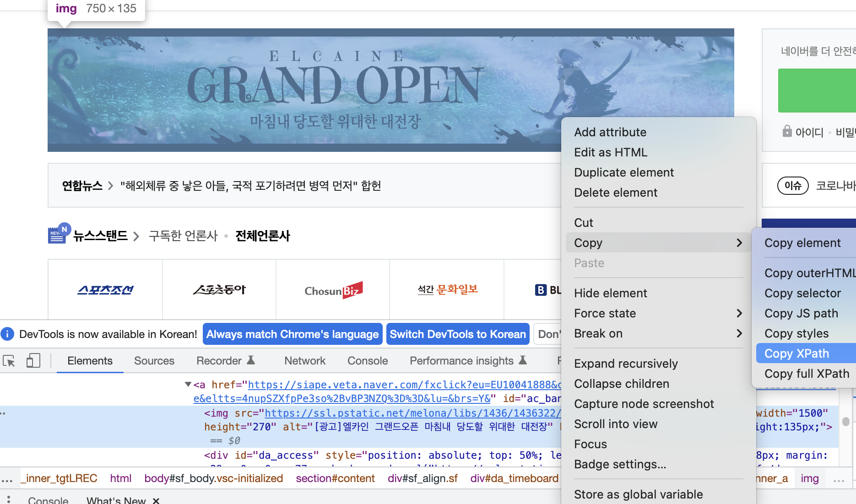
Task: Expand the Force state submenu
Action: (x=739, y=313)
